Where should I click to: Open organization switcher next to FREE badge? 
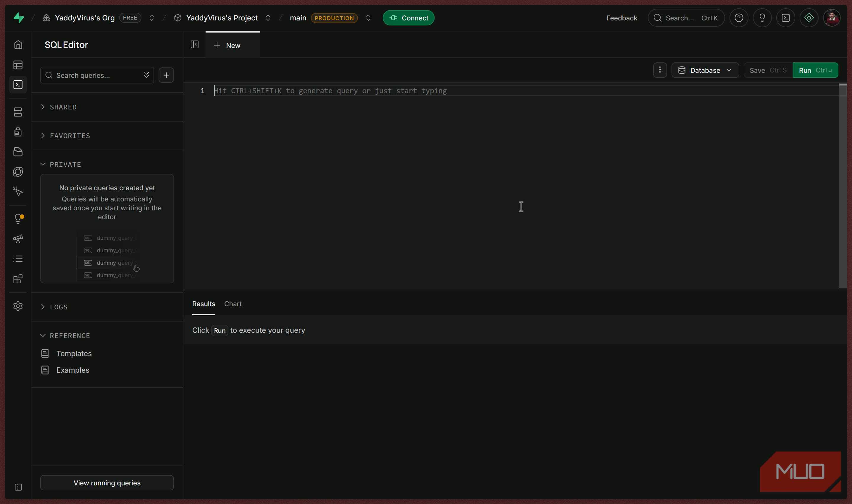(x=152, y=18)
